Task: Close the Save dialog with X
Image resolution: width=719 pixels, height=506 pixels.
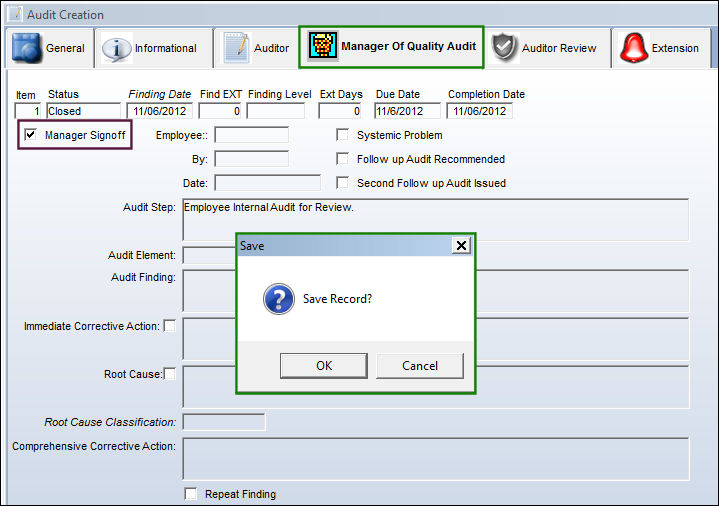Action: click(461, 245)
